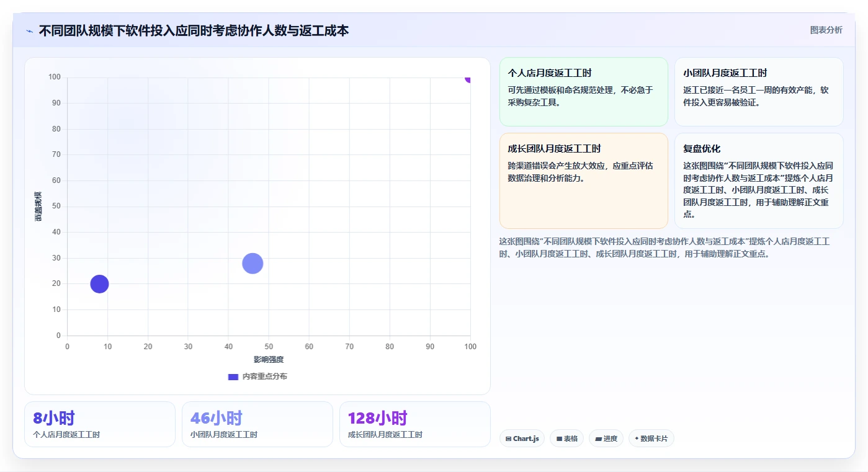Click the Chart.js tag chip

coord(522,439)
